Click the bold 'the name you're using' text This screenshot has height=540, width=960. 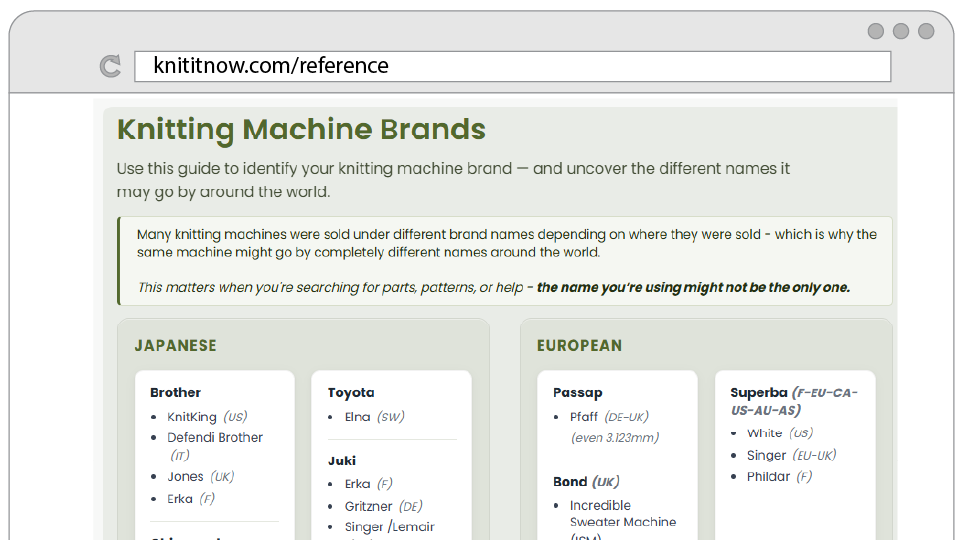(x=693, y=287)
